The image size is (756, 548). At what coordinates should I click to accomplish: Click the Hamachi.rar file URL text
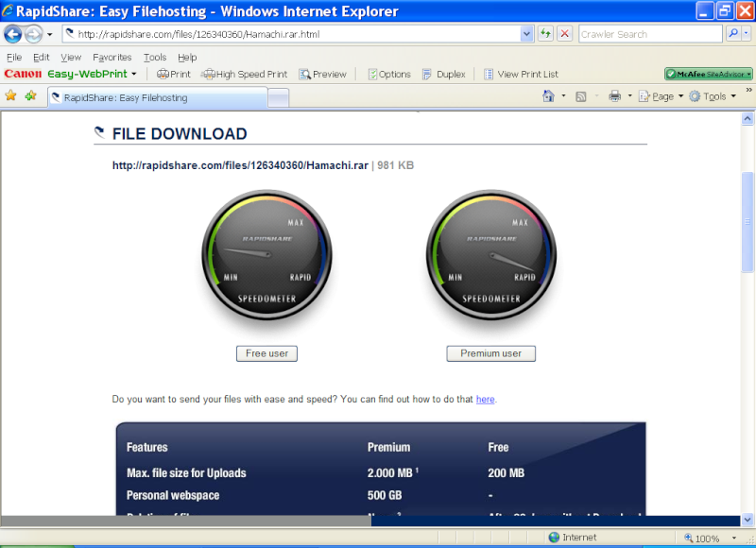pos(240,165)
